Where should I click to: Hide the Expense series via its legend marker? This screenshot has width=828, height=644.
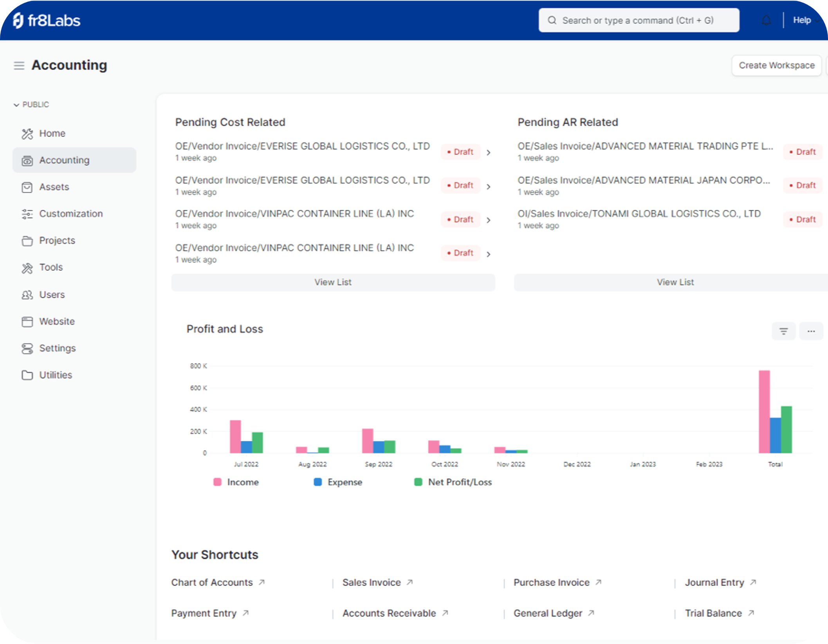pos(317,482)
